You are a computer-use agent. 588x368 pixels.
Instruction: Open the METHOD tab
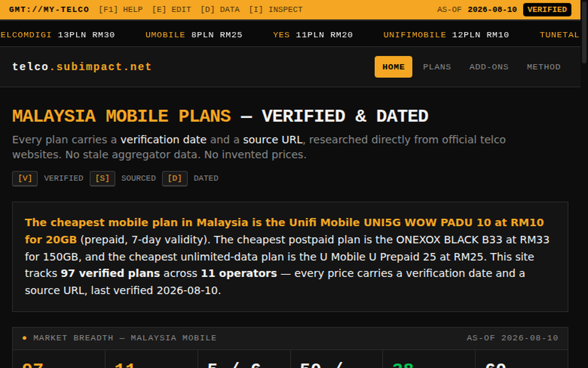(544, 67)
